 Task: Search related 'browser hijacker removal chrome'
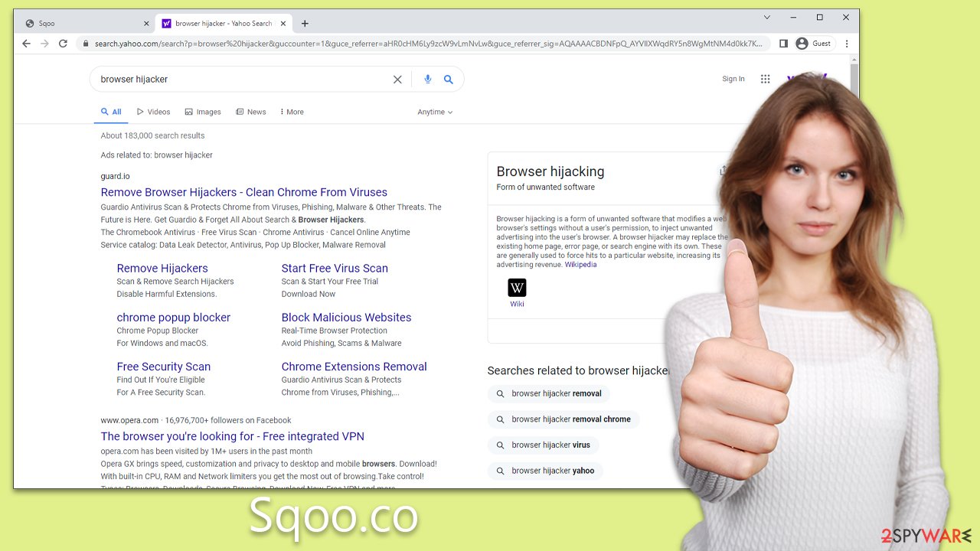(x=563, y=419)
